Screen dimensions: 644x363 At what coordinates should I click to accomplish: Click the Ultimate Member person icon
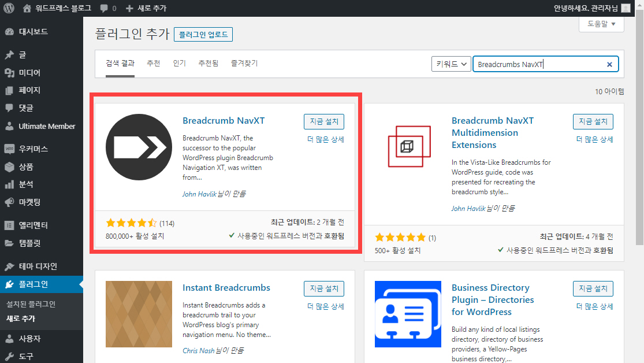[9, 126]
